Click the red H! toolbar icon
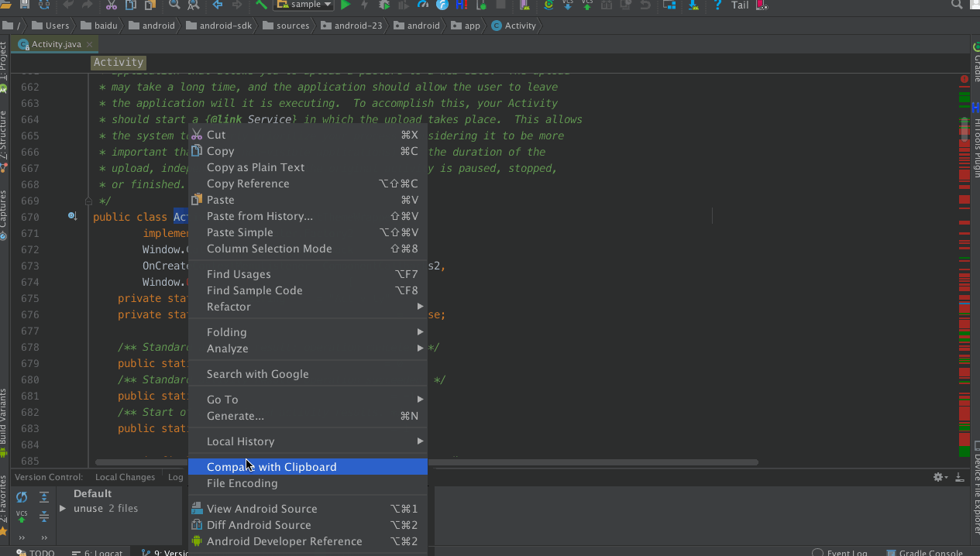The image size is (980, 556). (x=462, y=5)
